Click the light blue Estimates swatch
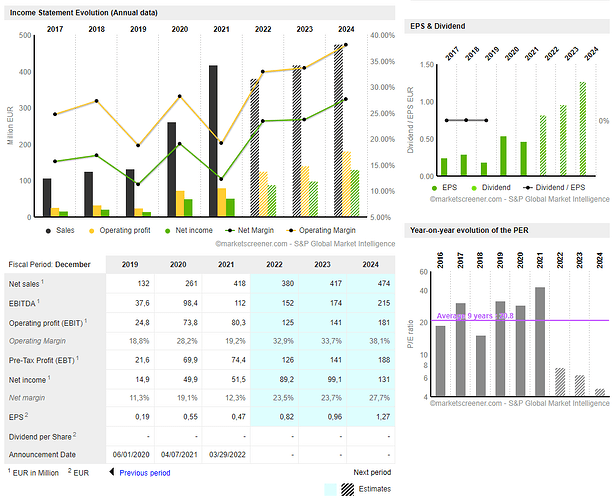Screen dimensions: 614x500 tap(330, 489)
